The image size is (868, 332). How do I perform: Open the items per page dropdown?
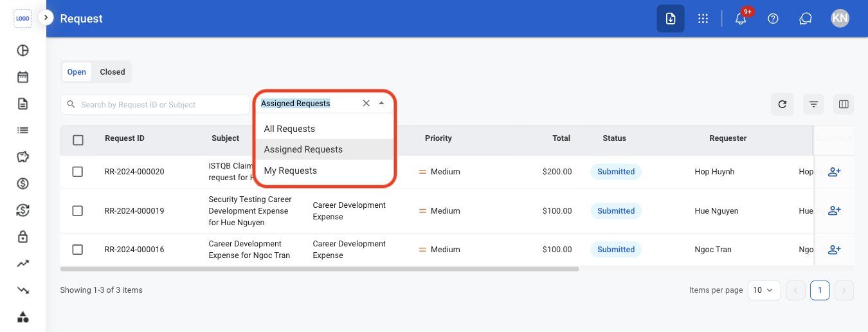pos(764,290)
